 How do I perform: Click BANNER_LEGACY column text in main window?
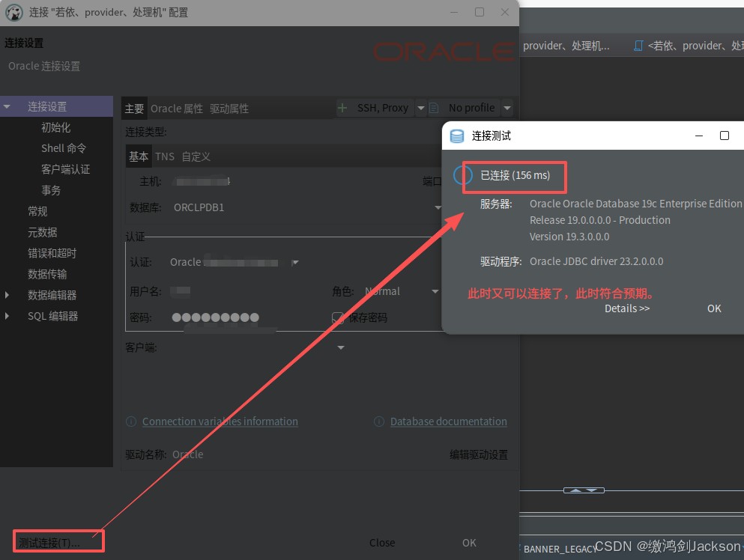(560, 549)
